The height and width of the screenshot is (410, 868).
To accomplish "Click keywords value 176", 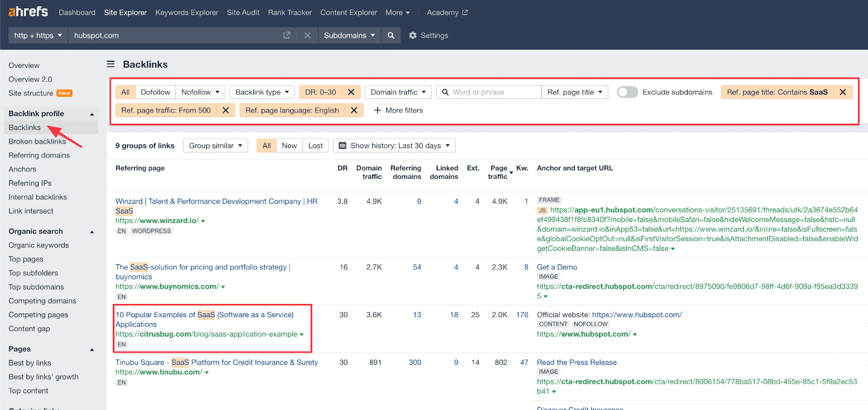I will [x=522, y=315].
